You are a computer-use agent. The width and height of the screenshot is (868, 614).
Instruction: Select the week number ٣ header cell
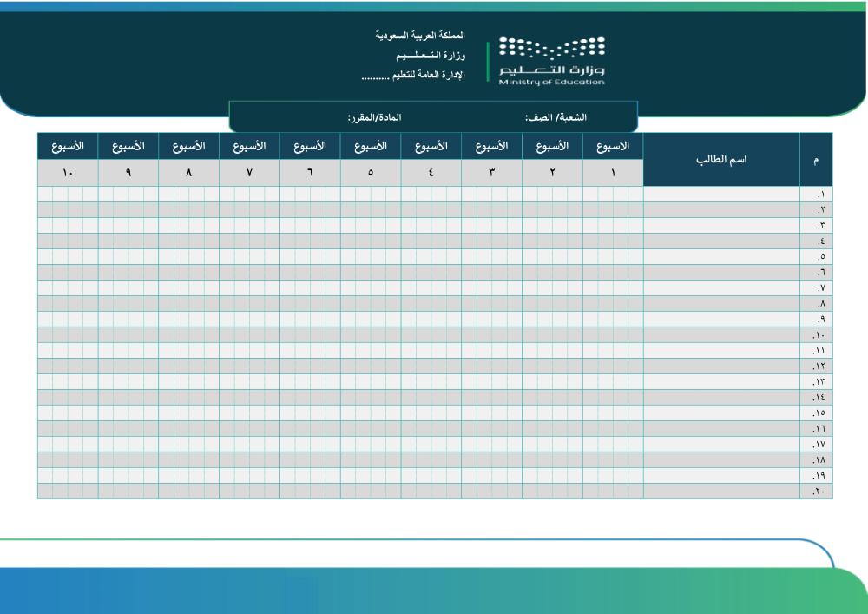click(491, 173)
